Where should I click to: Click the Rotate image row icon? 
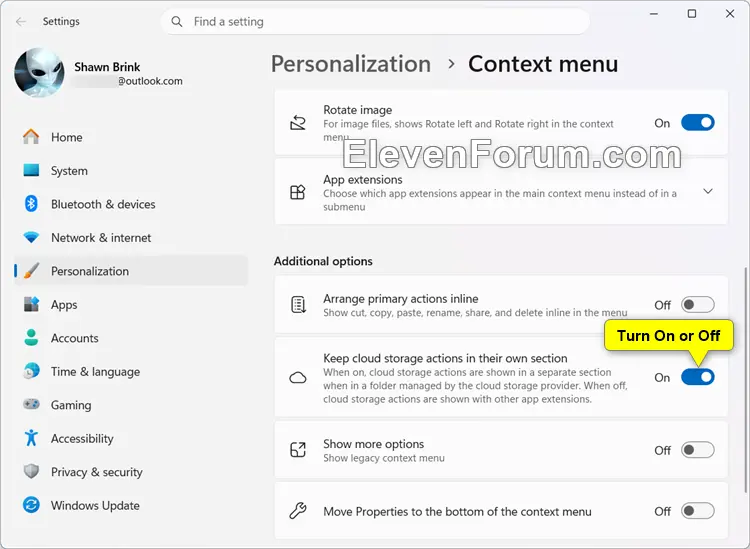pos(298,123)
